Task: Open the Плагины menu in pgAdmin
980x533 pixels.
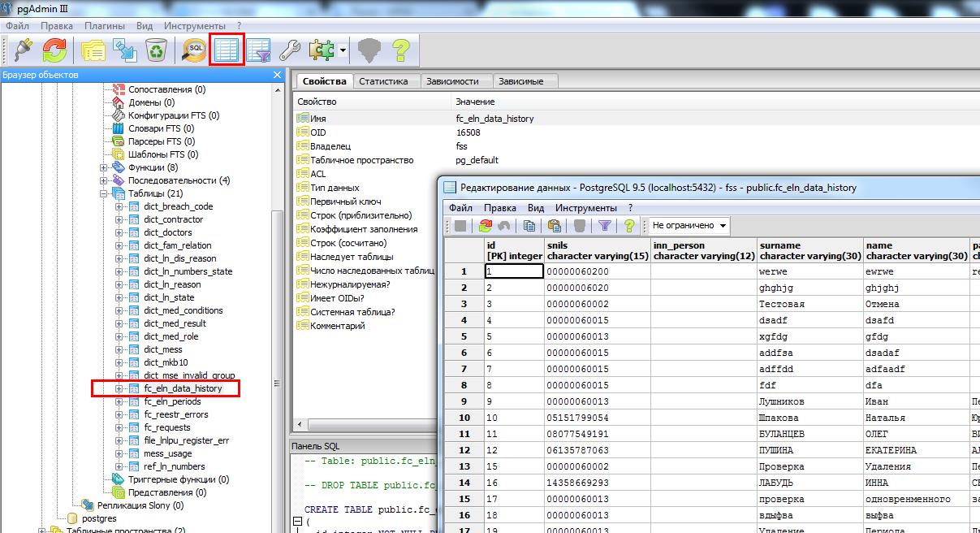Action: click(104, 26)
